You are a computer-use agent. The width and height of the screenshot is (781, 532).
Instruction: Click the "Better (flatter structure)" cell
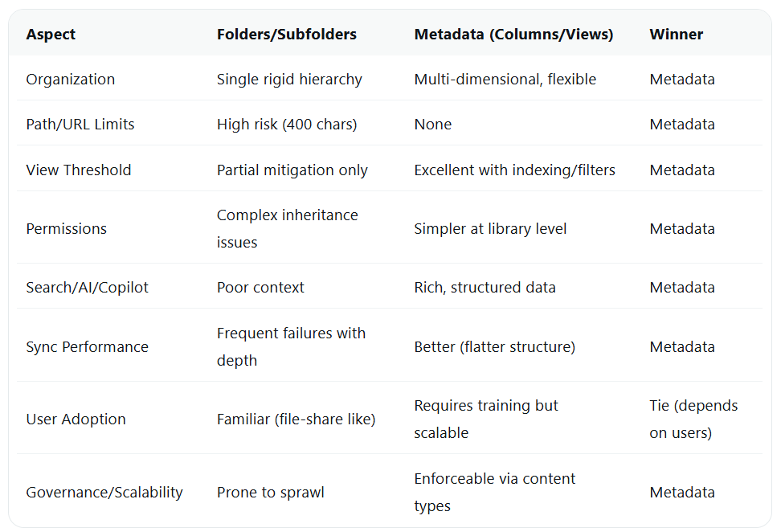(x=494, y=347)
